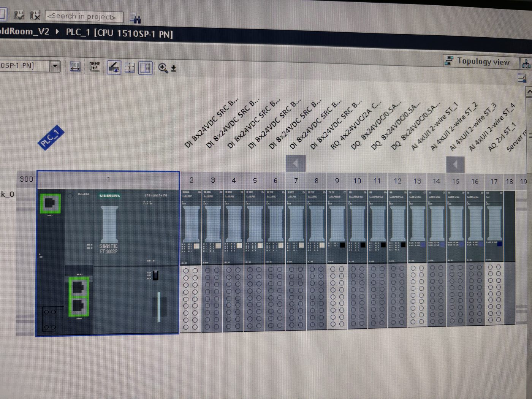Click the Search in project field
Screen dimensions: 532x399
point(84,16)
